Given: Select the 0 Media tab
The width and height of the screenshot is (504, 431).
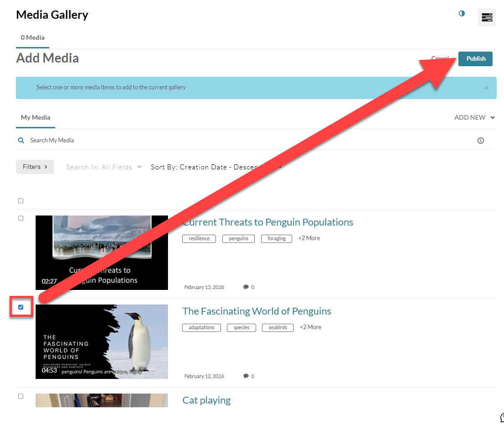Looking at the screenshot, I should click(33, 37).
